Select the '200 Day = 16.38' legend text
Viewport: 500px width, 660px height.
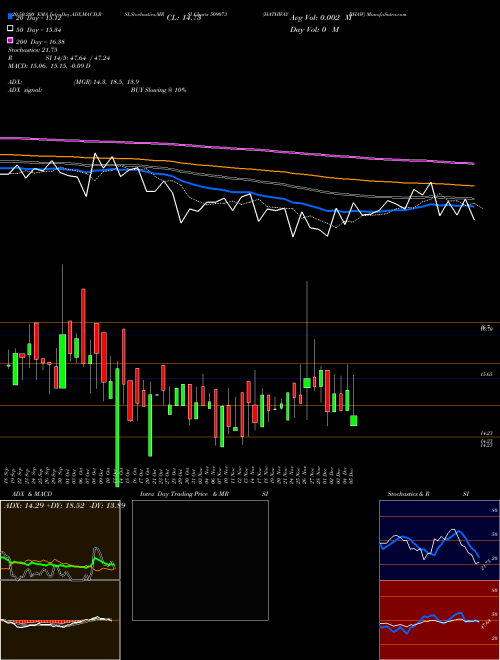40,42
